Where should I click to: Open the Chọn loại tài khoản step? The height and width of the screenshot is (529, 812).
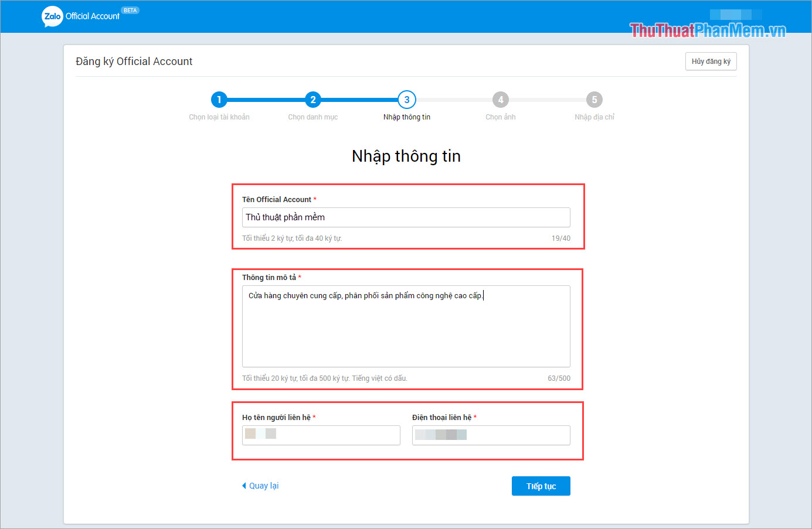click(x=219, y=117)
